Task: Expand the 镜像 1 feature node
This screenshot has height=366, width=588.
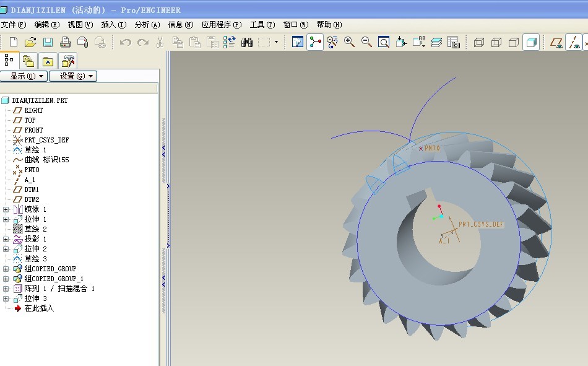Action: [6, 209]
